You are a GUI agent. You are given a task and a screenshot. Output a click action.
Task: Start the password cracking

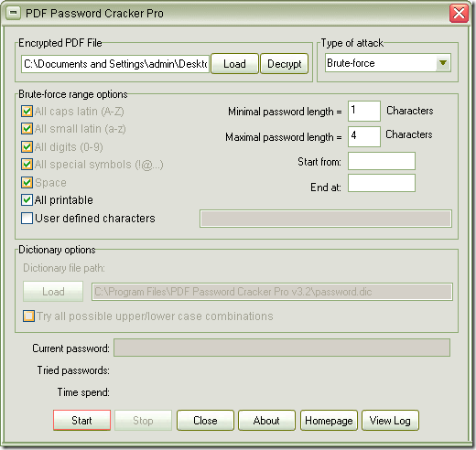pyautogui.click(x=81, y=421)
